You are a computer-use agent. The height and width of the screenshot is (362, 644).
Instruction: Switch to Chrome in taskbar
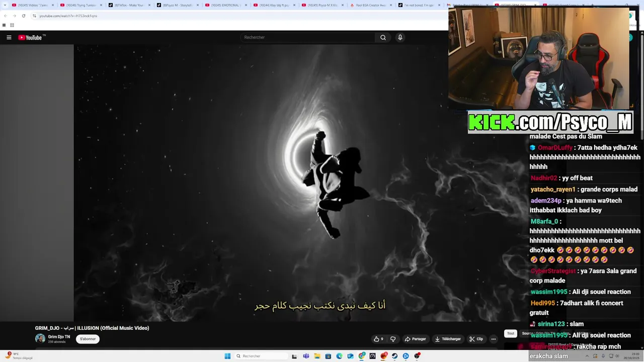tap(361, 356)
